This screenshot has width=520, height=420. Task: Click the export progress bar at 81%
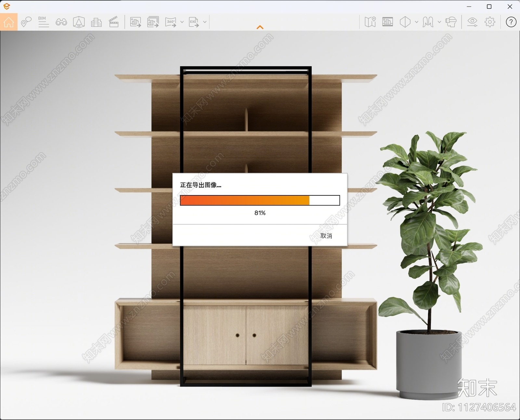coord(260,200)
